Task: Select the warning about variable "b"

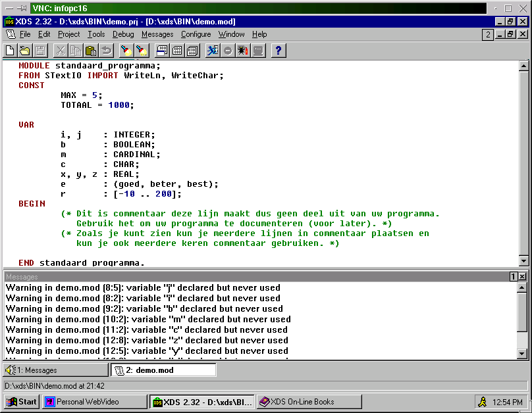Action: tap(144, 308)
